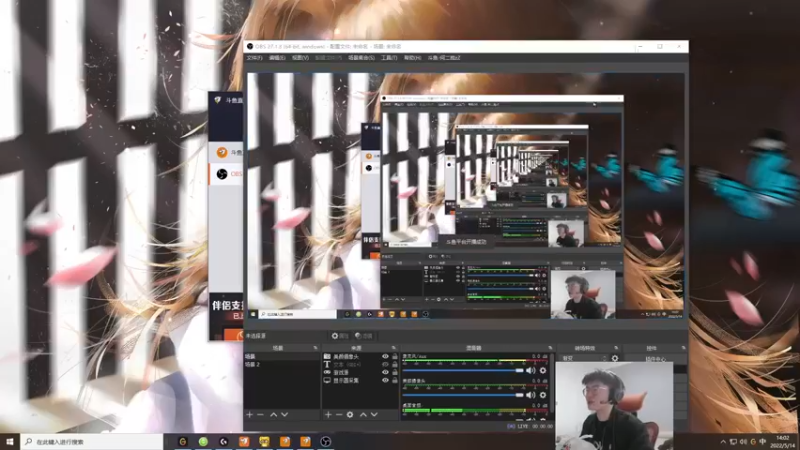This screenshot has width=800, height=450.
Task: Select the 文本 (GDI+) source row
Action: [360, 365]
